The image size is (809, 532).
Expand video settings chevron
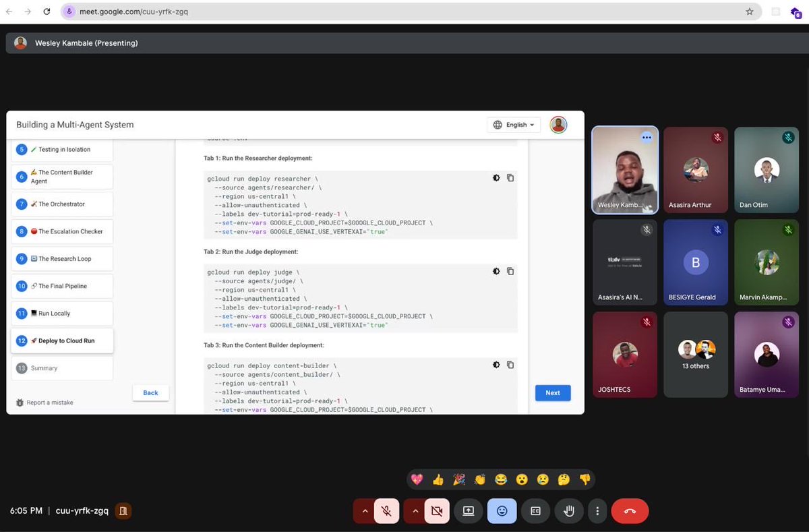point(415,511)
